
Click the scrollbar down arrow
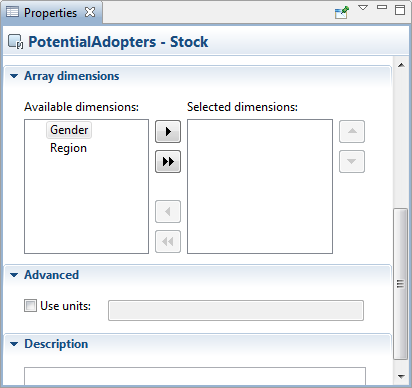pos(401,377)
